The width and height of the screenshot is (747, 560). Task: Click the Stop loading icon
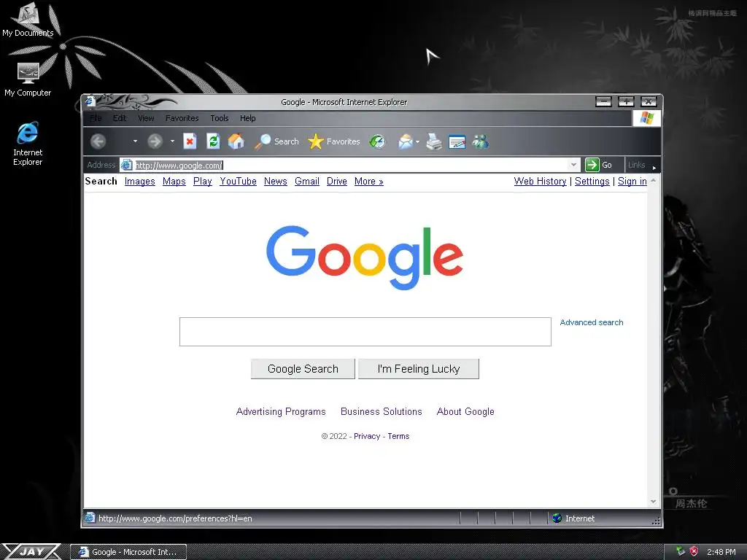click(x=190, y=141)
